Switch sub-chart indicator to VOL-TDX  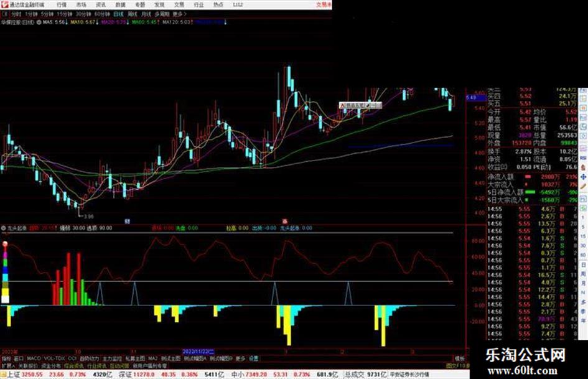[54, 358]
